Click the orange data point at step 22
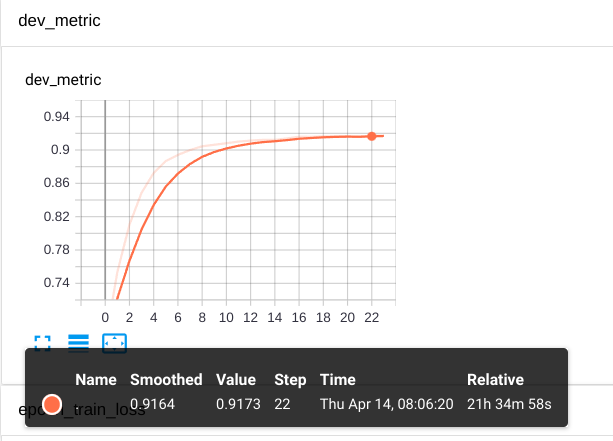Screen dimensions: 613x441 tap(371, 136)
